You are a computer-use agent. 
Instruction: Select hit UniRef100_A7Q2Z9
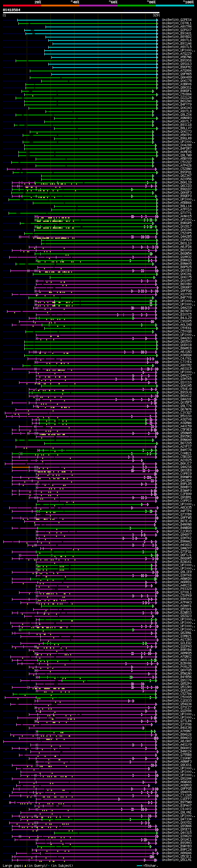(x=177, y=54)
